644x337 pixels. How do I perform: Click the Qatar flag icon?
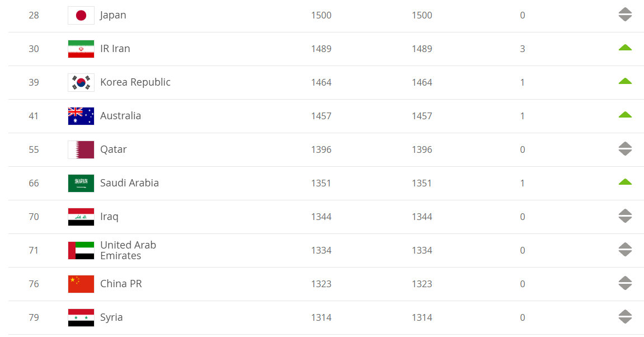pyautogui.click(x=81, y=149)
